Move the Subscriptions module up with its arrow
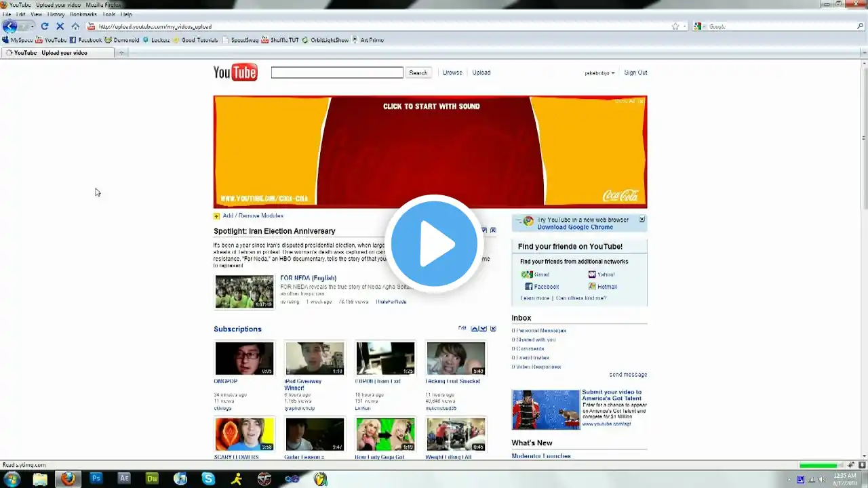Screen dimensions: 868x488 point(475,329)
